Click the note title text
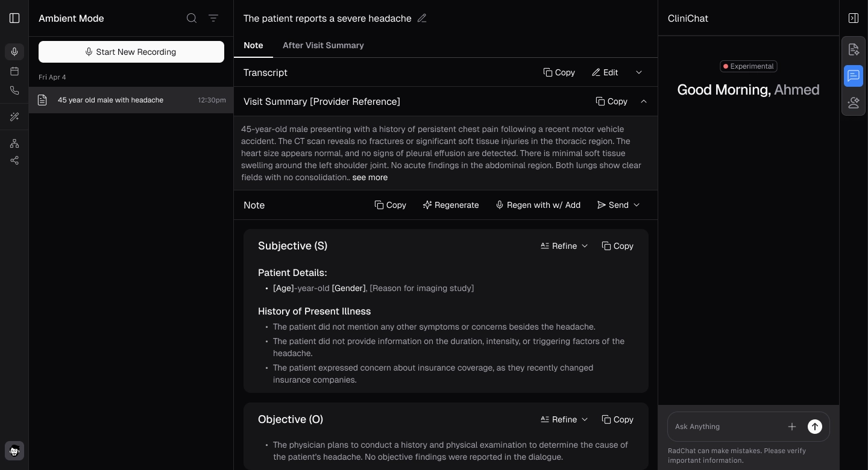868x470 pixels. click(x=327, y=18)
